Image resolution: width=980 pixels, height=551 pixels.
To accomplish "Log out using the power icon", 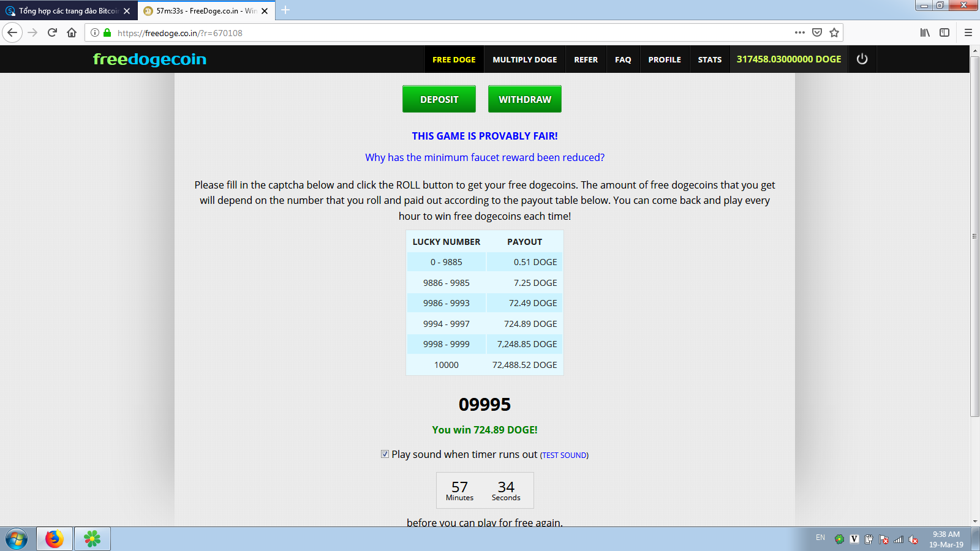I will pos(862,59).
